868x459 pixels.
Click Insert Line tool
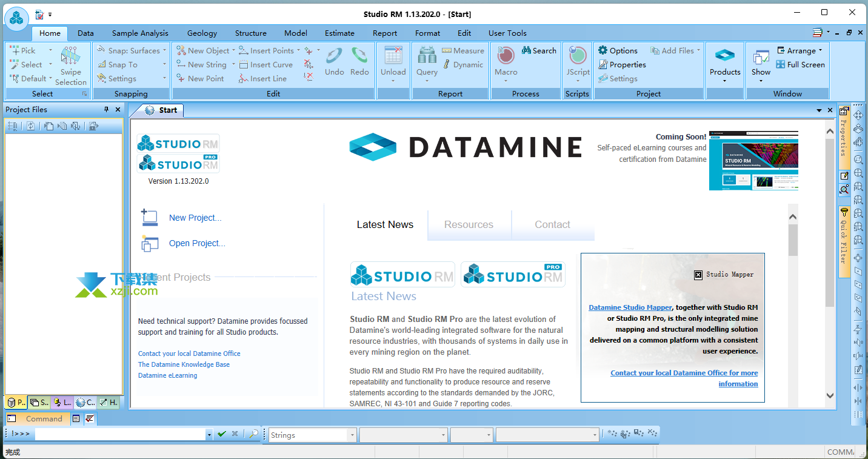point(262,79)
